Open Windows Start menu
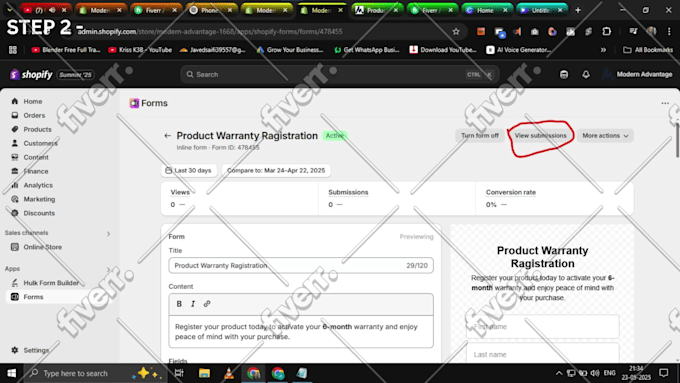This screenshot has height=383, width=680. pos(12,373)
